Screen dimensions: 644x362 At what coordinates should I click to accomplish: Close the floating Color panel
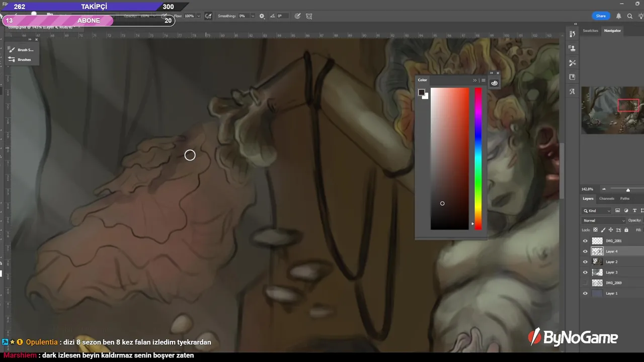498,73
